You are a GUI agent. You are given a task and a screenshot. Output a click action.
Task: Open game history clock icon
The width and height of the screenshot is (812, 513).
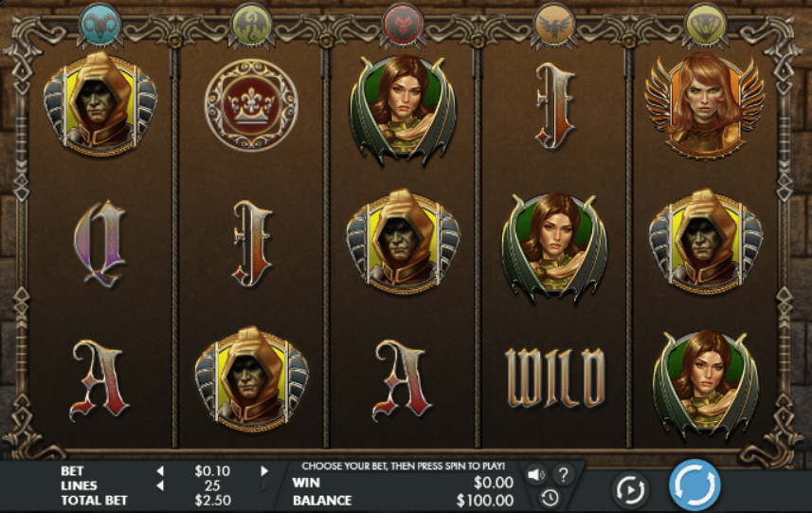550,498
